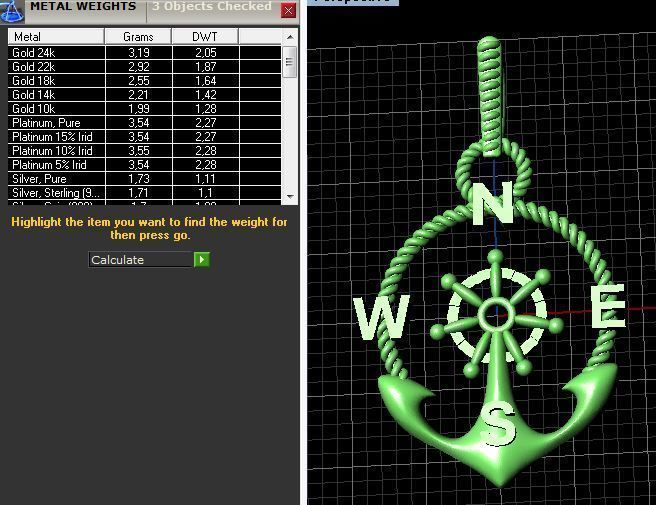Click the W letter on the pendant model
The width and height of the screenshot is (656, 505).
point(382,317)
